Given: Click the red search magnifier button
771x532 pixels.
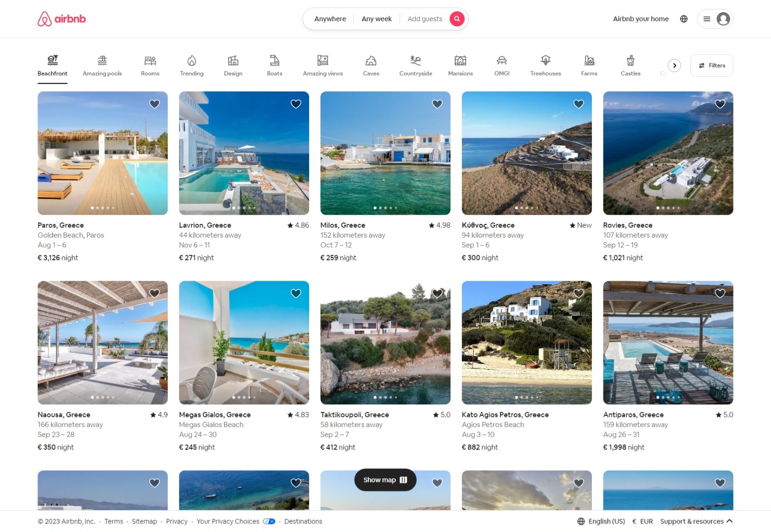Looking at the screenshot, I should (x=457, y=19).
